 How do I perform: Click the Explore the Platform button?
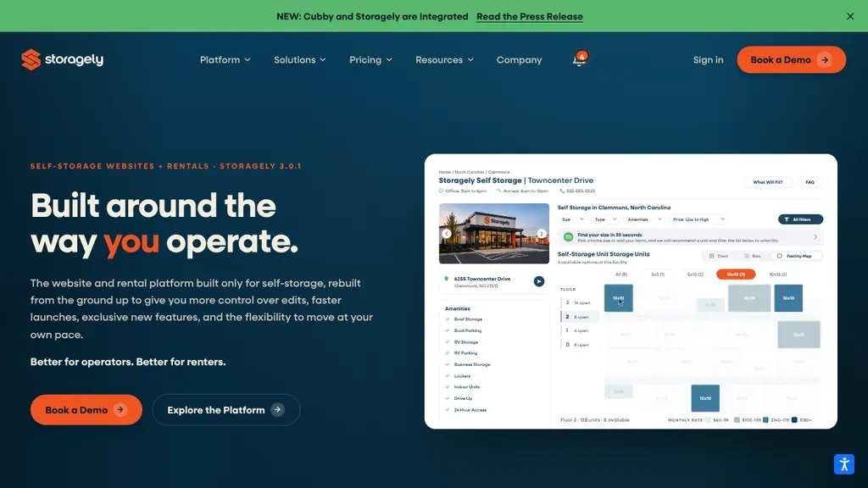(x=225, y=409)
